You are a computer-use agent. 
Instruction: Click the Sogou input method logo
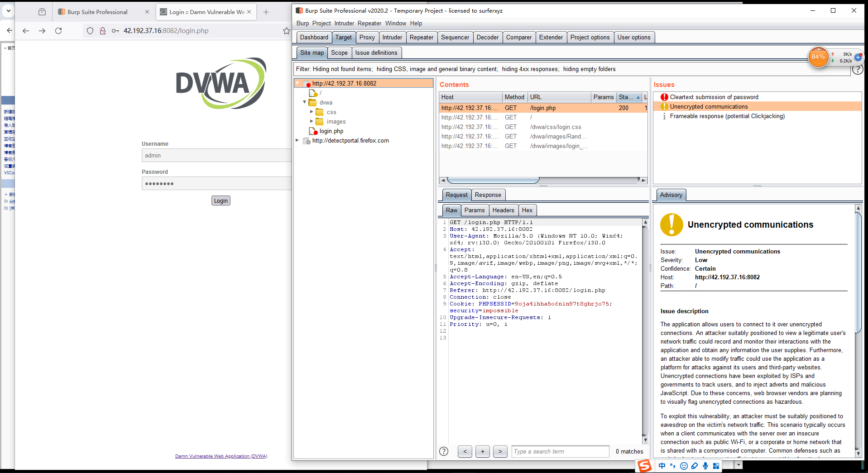644,466
